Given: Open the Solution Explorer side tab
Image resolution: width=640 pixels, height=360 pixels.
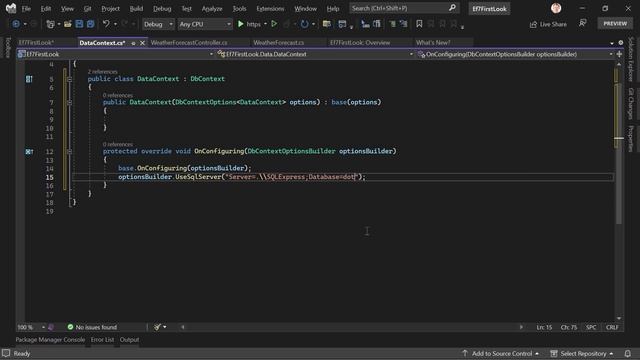Looking at the screenshot, I should [631, 59].
